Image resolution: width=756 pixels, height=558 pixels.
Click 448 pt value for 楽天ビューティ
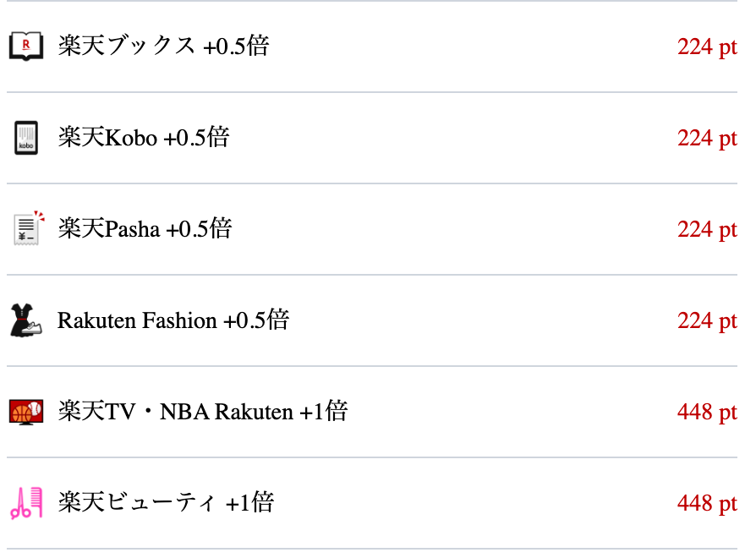coord(707,504)
